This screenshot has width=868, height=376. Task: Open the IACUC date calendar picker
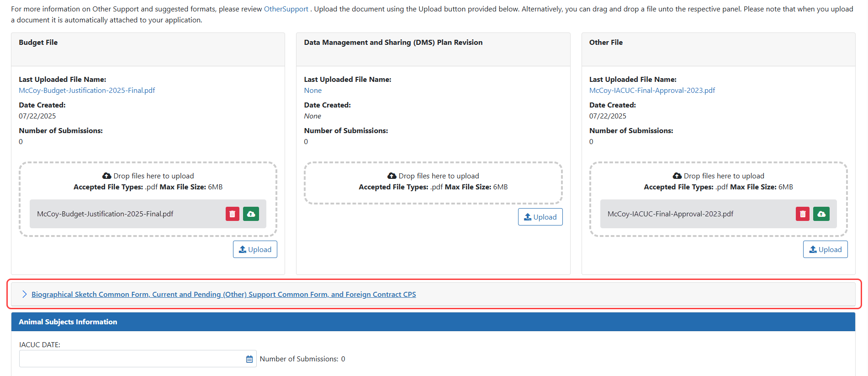point(249,359)
